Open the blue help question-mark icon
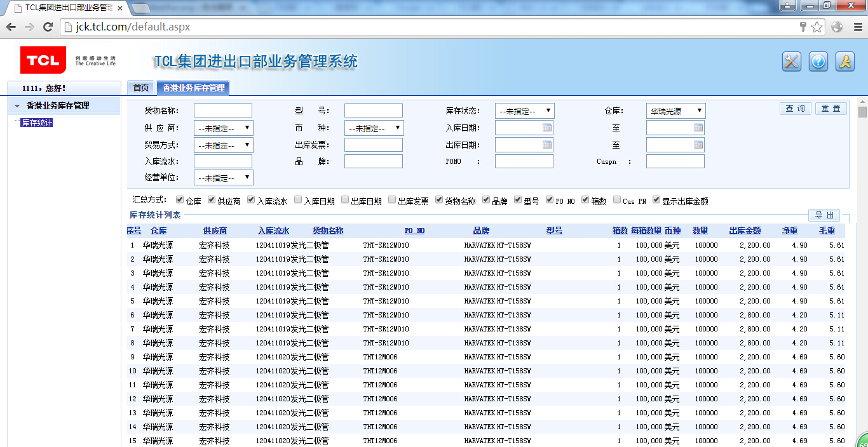This screenshot has width=868, height=447. tap(818, 62)
